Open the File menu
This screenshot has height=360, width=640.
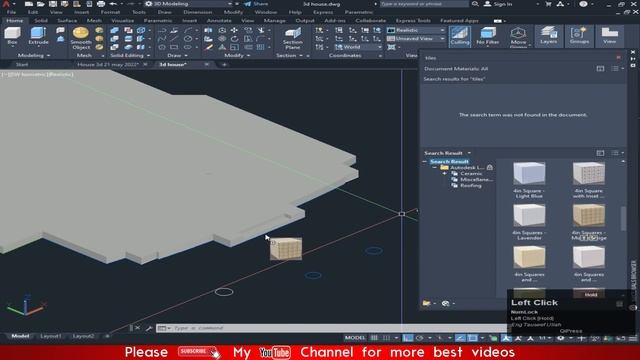11,12
